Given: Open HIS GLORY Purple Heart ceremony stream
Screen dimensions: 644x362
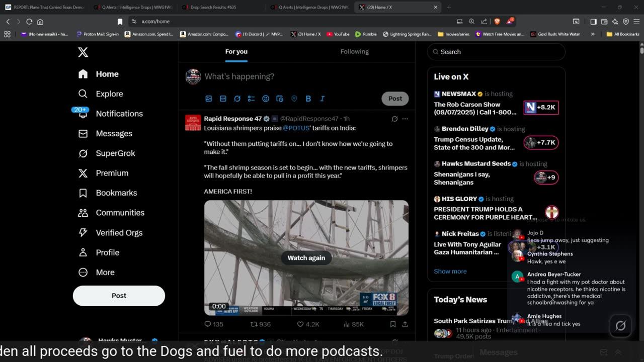Looking at the screenshot, I should coord(496,208).
